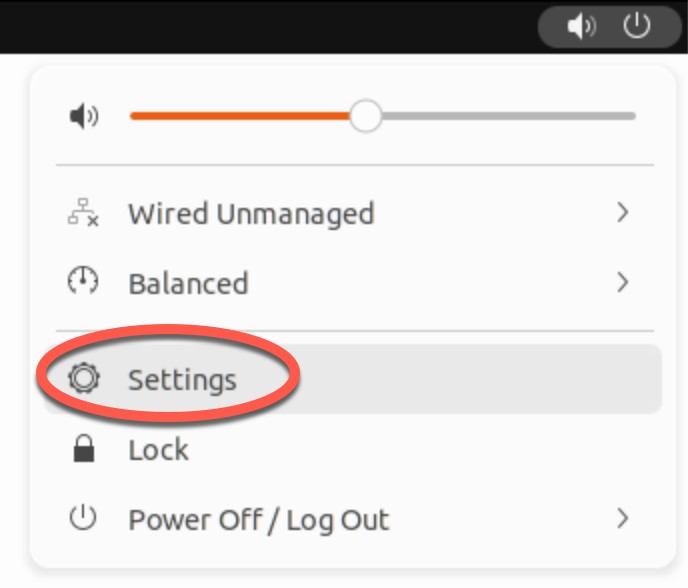
Task: Select the Lock text label
Action: 158,449
